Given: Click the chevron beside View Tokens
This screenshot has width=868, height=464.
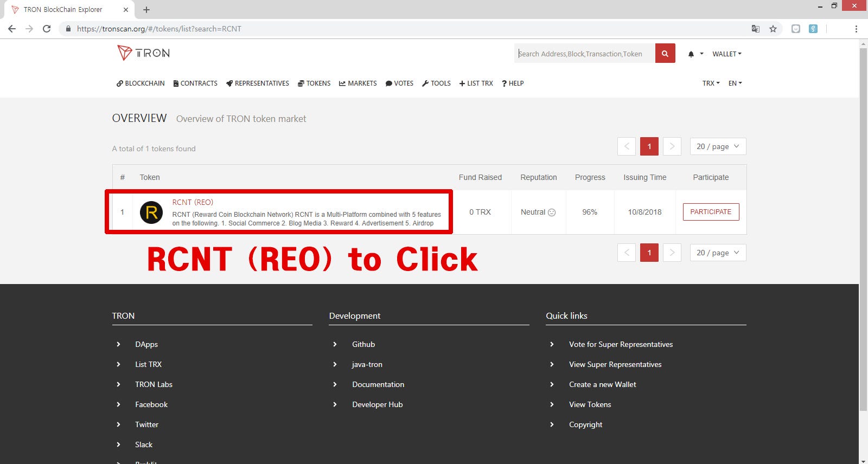Looking at the screenshot, I should [x=552, y=404].
